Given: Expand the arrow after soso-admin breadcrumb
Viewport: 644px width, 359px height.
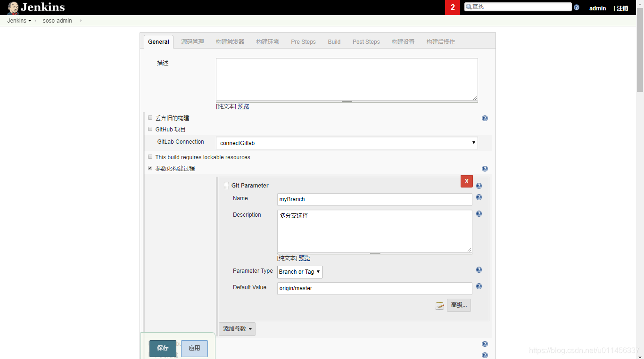Looking at the screenshot, I should [x=81, y=21].
